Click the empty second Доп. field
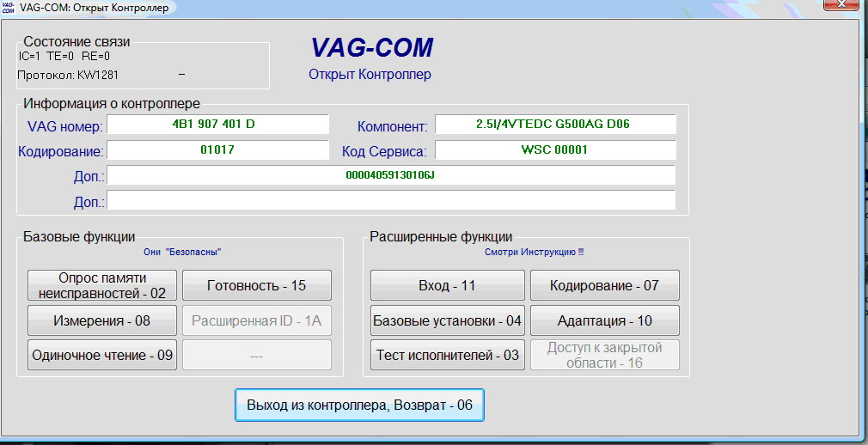The width and height of the screenshot is (868, 445). point(391,201)
